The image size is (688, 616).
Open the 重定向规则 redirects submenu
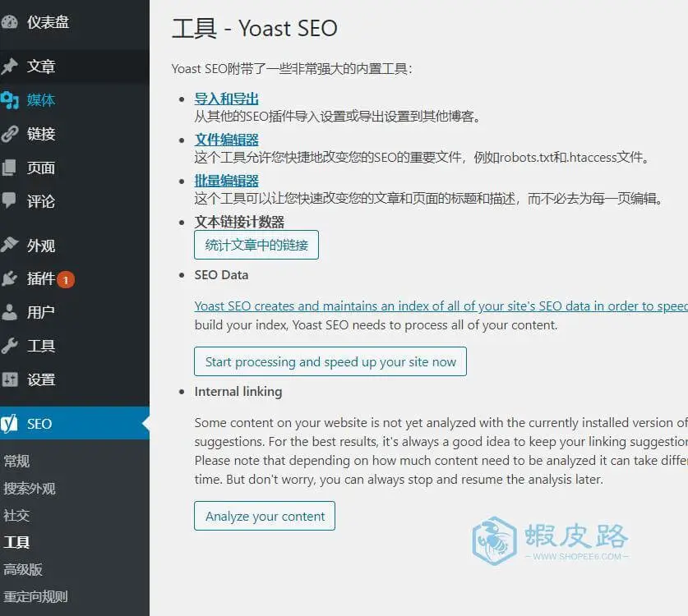coord(36,596)
